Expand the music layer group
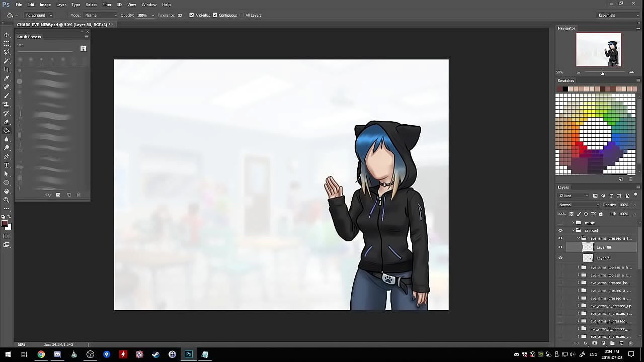This screenshot has width=644, height=362. click(573, 223)
